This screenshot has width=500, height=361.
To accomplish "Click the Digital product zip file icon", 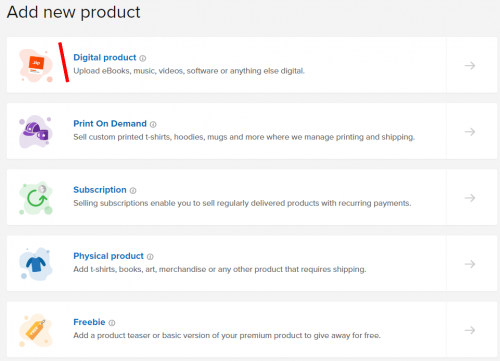I will [x=36, y=66].
